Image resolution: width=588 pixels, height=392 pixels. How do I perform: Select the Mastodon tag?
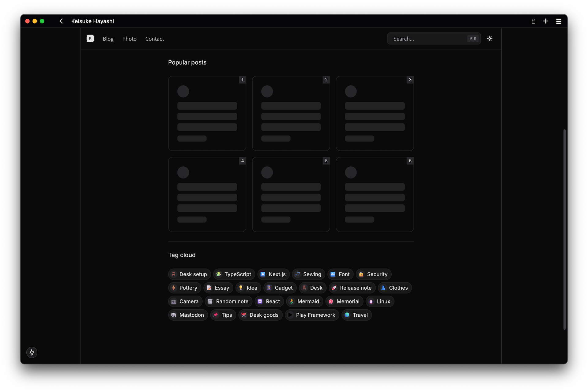point(188,315)
